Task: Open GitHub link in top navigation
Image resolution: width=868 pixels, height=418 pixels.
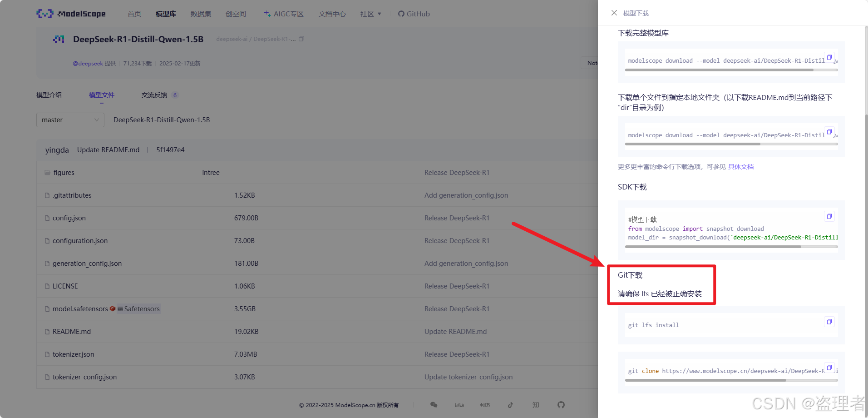Action: [414, 14]
